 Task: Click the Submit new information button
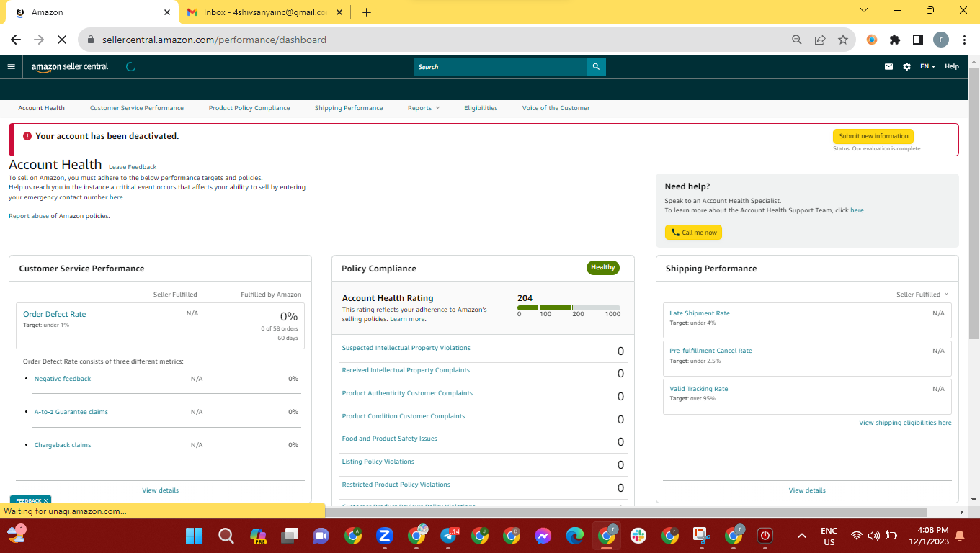click(x=873, y=136)
